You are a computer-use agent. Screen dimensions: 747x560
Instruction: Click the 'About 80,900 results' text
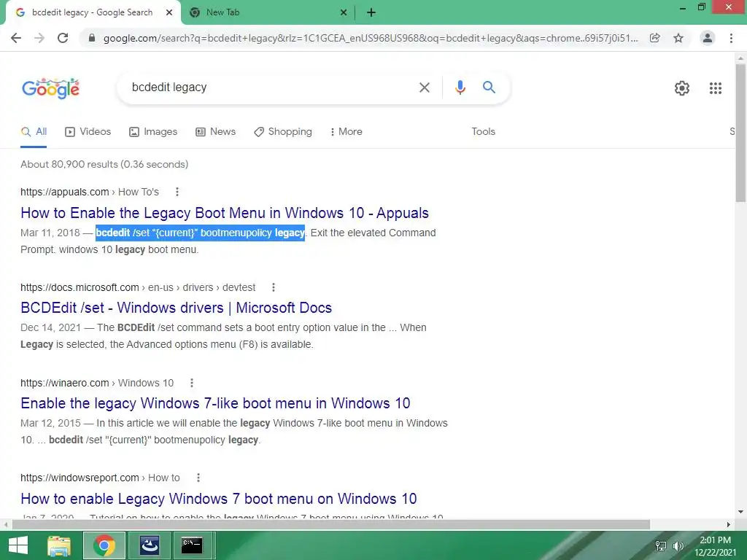[x=104, y=164]
